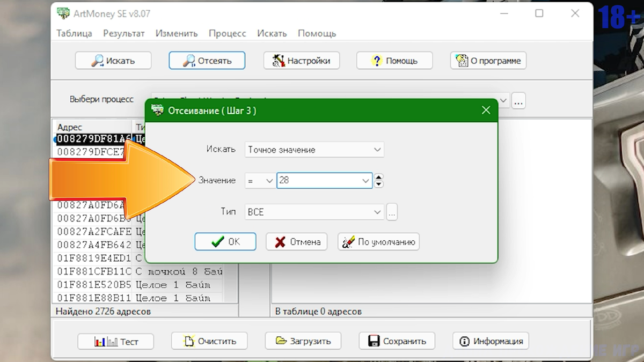The width and height of the screenshot is (644, 362).
Task: Open the Искать menu in the menu bar
Action: click(x=272, y=33)
